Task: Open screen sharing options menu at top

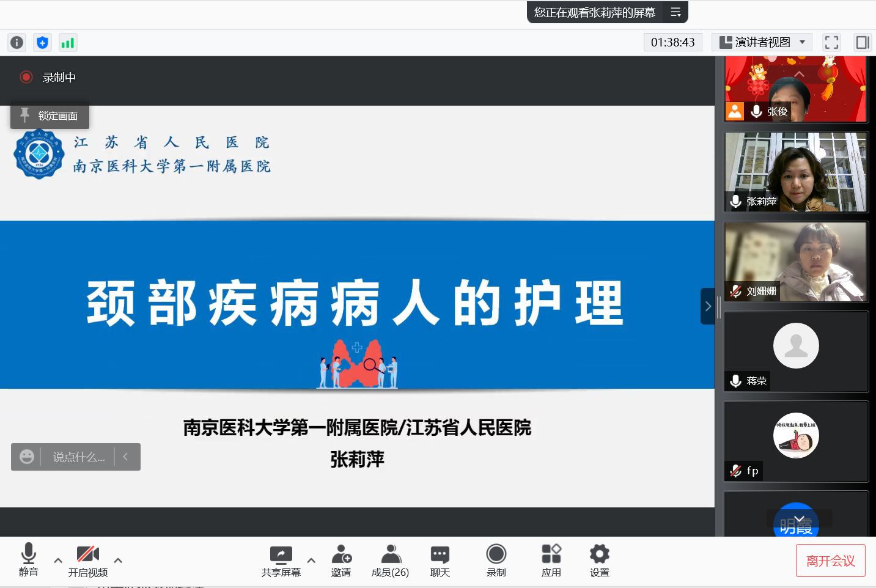Action: 675,12
